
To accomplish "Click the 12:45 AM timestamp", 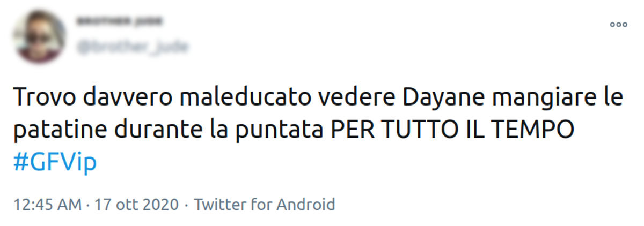I will (47, 204).
